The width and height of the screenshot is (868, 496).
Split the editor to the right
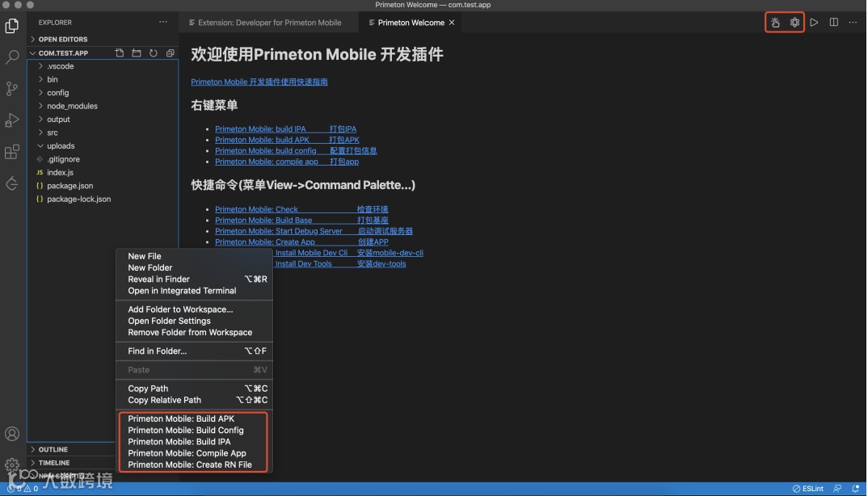(x=834, y=23)
